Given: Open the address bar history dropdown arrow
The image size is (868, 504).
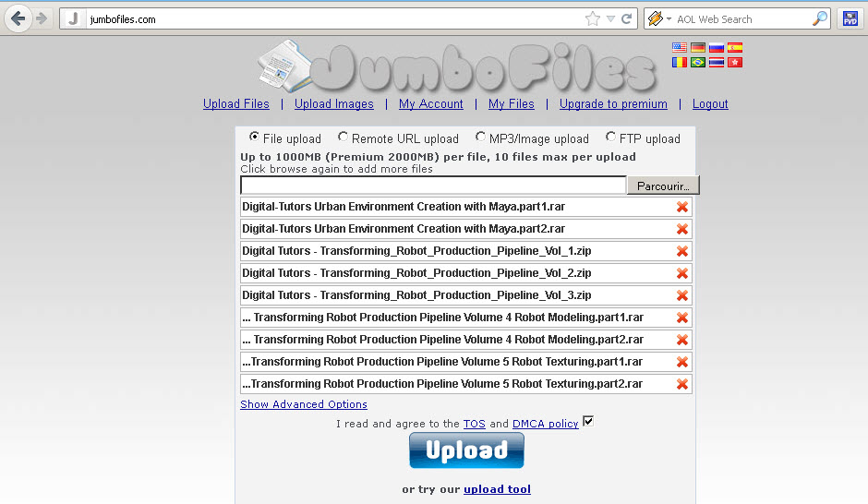Looking at the screenshot, I should pos(610,18).
